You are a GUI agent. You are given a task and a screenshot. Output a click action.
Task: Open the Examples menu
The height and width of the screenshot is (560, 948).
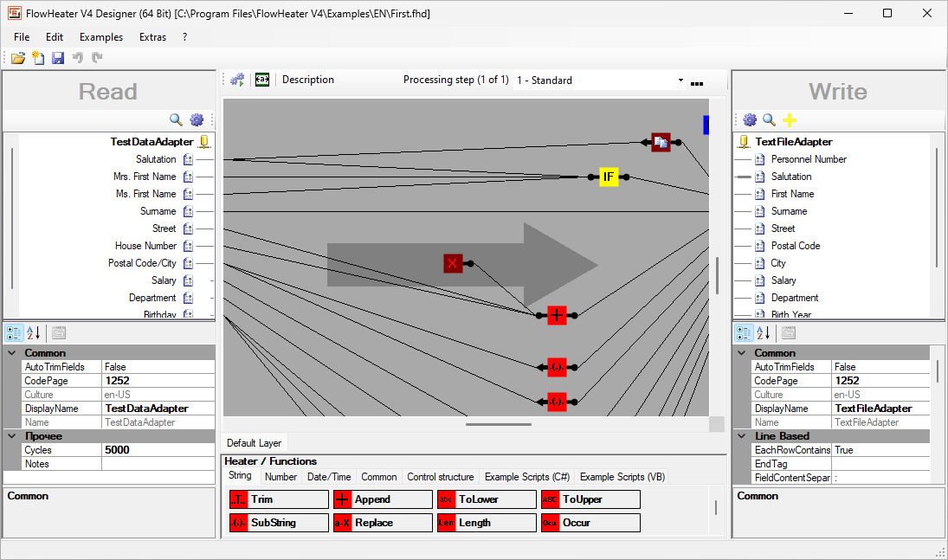(x=101, y=37)
